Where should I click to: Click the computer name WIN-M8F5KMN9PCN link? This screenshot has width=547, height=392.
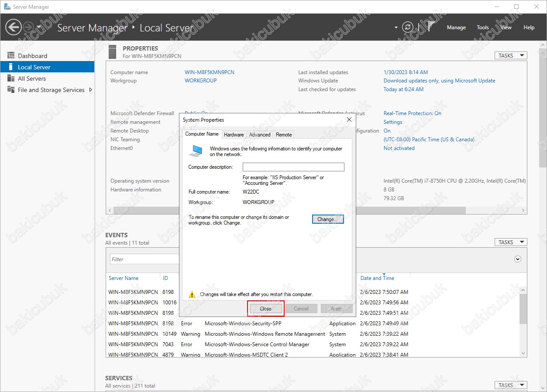pos(210,72)
